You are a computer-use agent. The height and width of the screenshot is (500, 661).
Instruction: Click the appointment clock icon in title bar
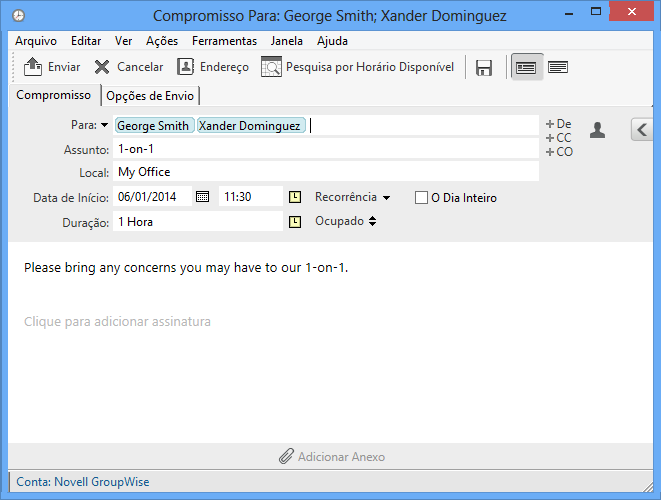tap(19, 16)
